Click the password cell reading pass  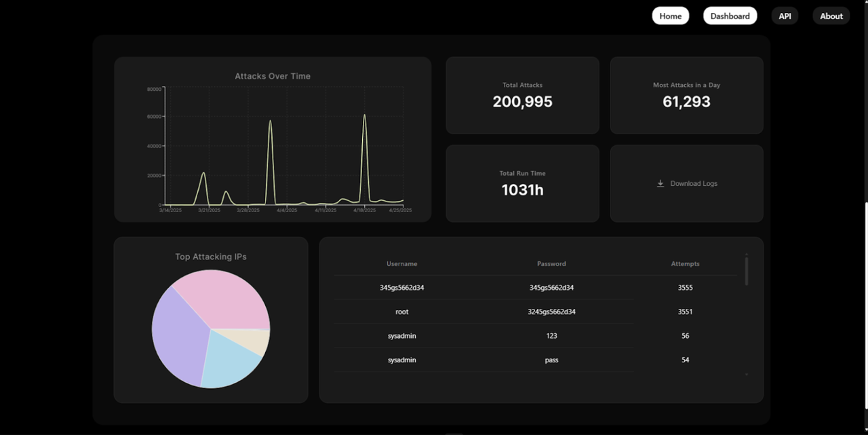[x=551, y=360]
